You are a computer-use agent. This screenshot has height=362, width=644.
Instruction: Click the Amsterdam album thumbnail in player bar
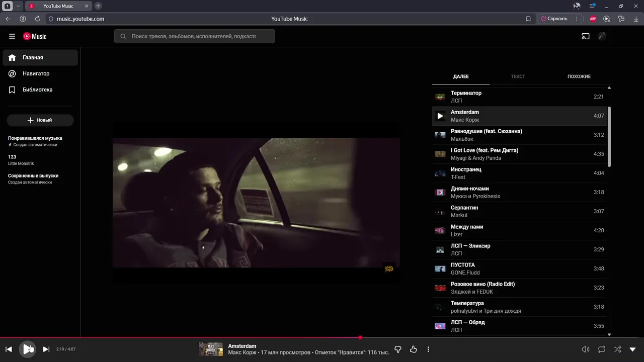click(x=211, y=349)
